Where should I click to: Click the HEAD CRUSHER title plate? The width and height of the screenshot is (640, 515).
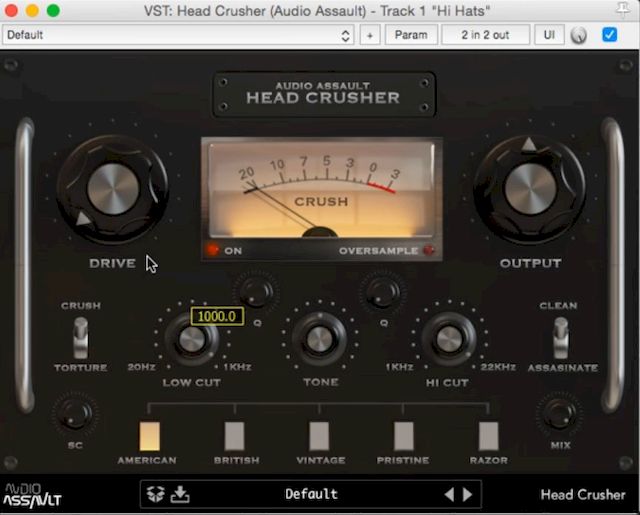pyautogui.click(x=324, y=95)
